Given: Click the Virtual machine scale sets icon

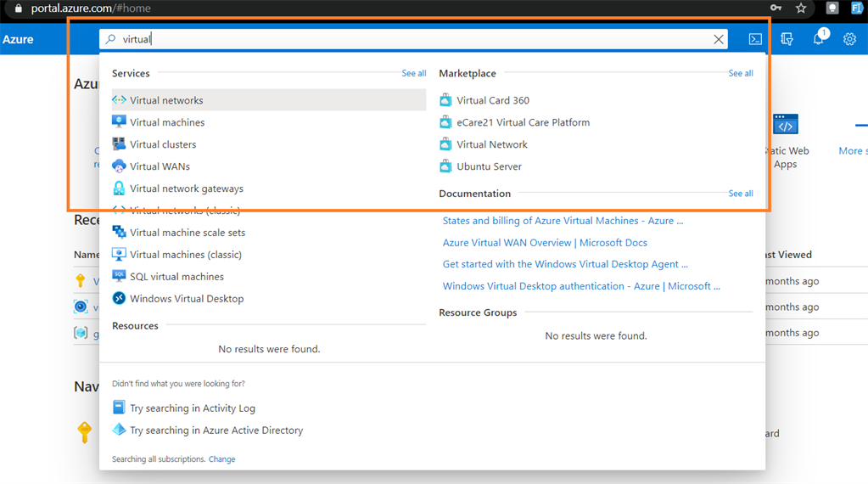Looking at the screenshot, I should click(119, 232).
